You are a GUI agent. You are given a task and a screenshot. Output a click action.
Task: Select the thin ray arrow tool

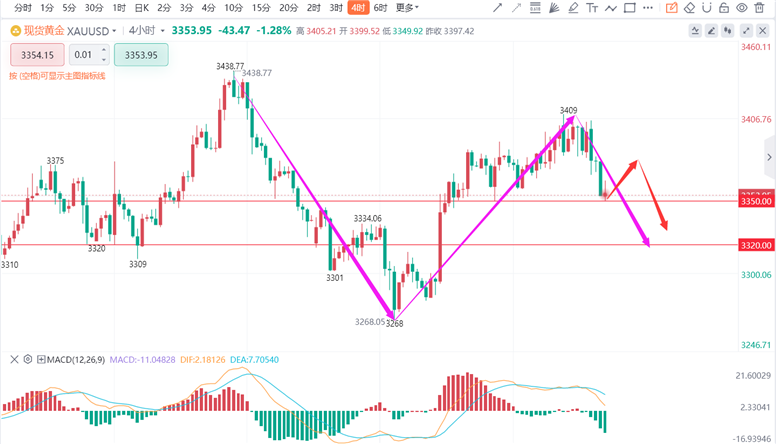tap(516, 8)
